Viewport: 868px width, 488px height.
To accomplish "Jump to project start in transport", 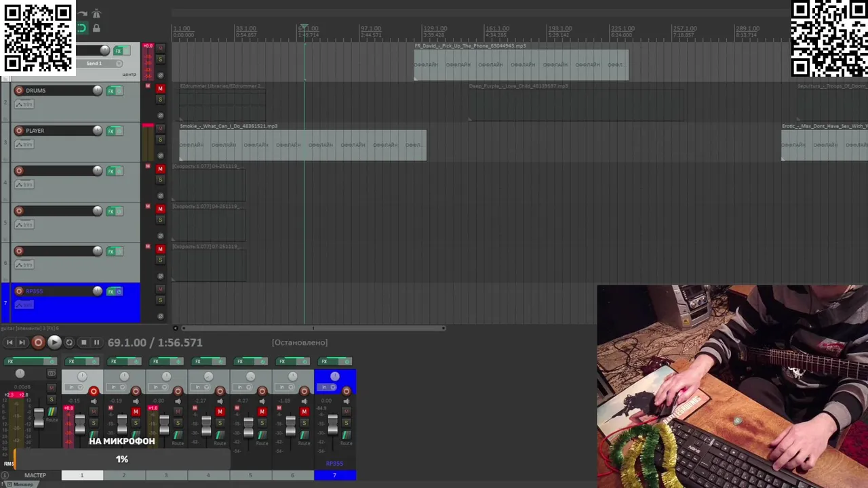I will (x=9, y=343).
